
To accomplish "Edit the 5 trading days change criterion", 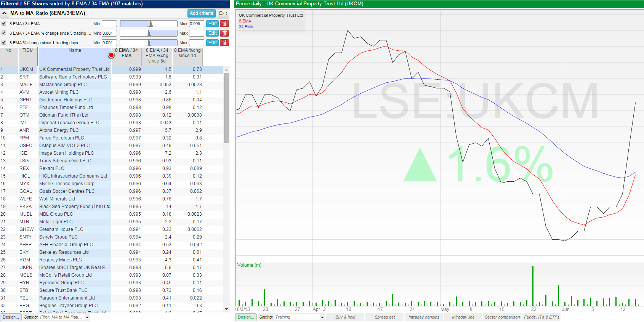I will point(212,33).
